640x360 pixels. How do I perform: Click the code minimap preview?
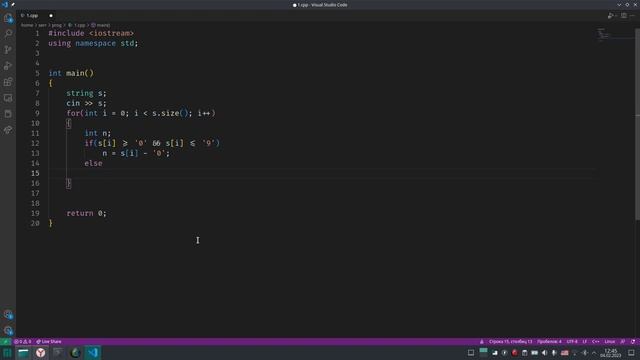coord(603,35)
